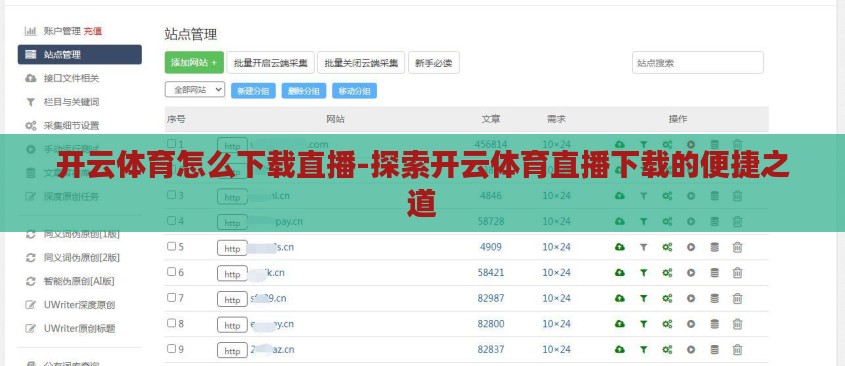The image size is (845, 366).
Task: Tick the checkbox for site number 8
Action: pyautogui.click(x=171, y=323)
